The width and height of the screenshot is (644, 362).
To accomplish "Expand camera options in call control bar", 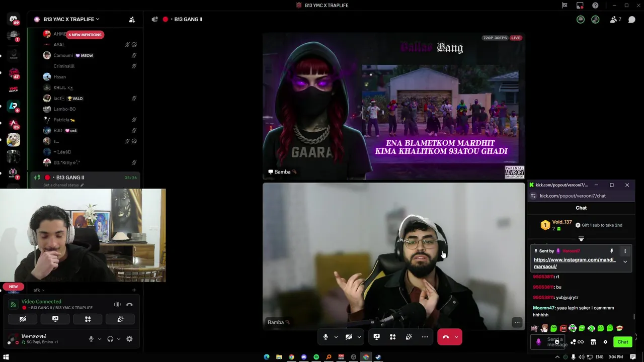I will pyautogui.click(x=359, y=337).
